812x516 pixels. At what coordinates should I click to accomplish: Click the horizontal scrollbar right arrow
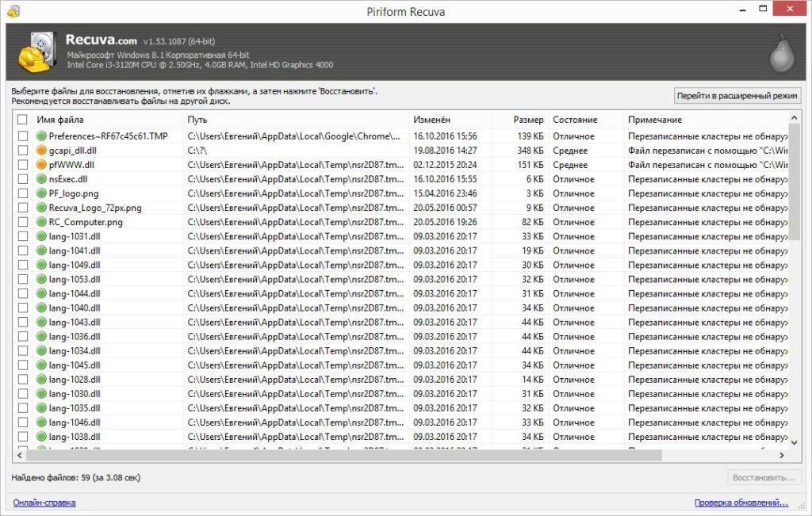[781, 455]
